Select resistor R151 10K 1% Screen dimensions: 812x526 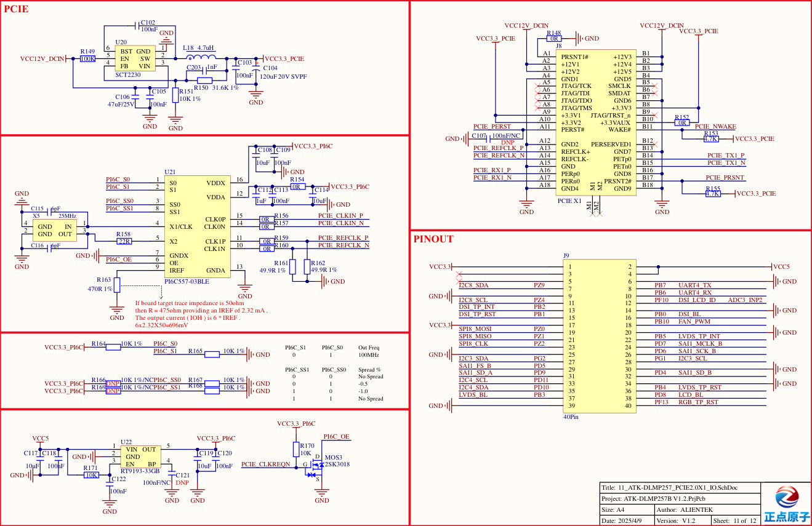coord(175,95)
